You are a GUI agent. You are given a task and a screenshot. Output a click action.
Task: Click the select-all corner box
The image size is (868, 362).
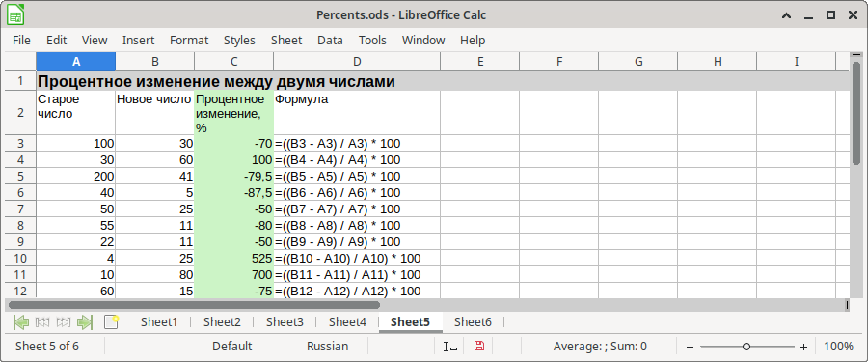point(21,62)
